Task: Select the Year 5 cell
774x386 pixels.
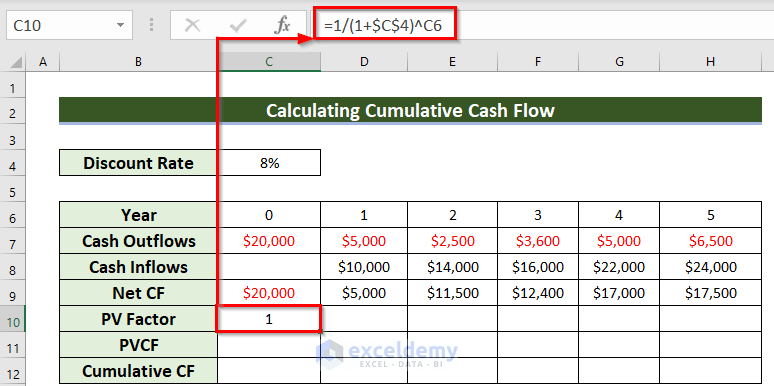Action: [x=710, y=214]
